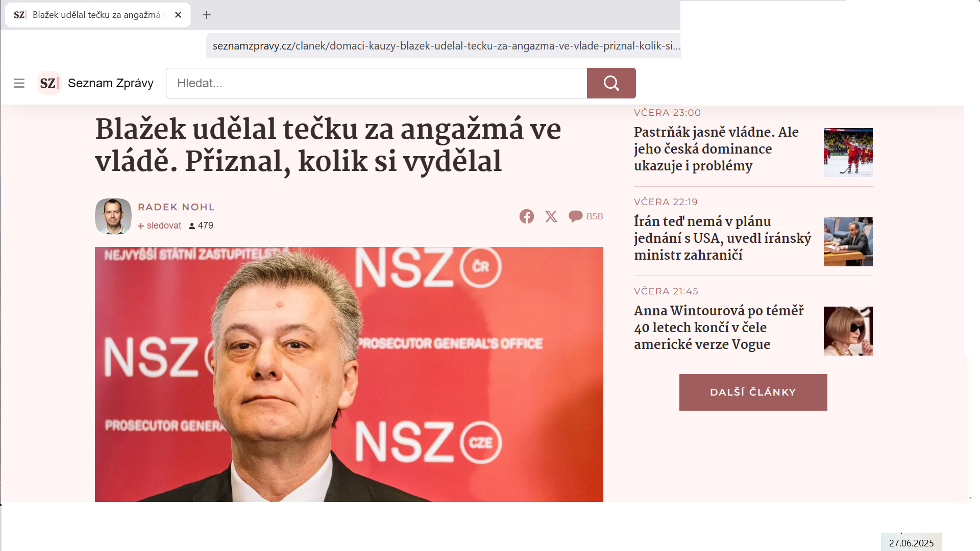Click Radek Nohl author avatar
This screenshot has width=980, height=551.
pos(113,216)
